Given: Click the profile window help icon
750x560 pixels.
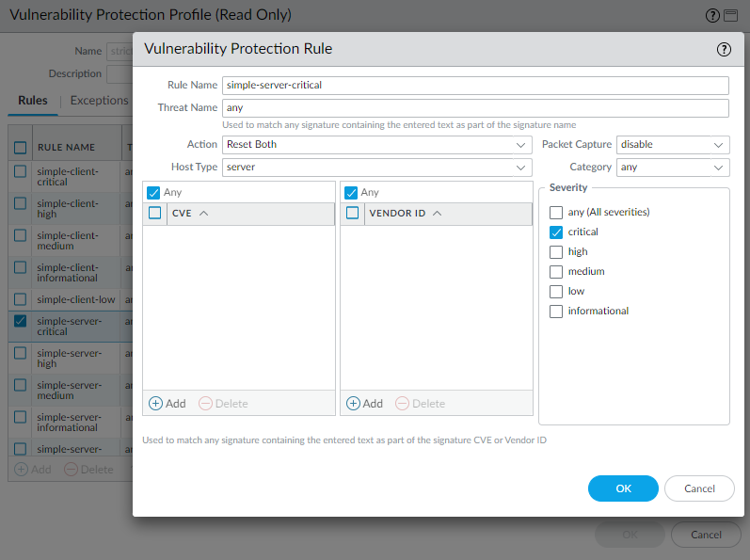Looking at the screenshot, I should tap(712, 16).
